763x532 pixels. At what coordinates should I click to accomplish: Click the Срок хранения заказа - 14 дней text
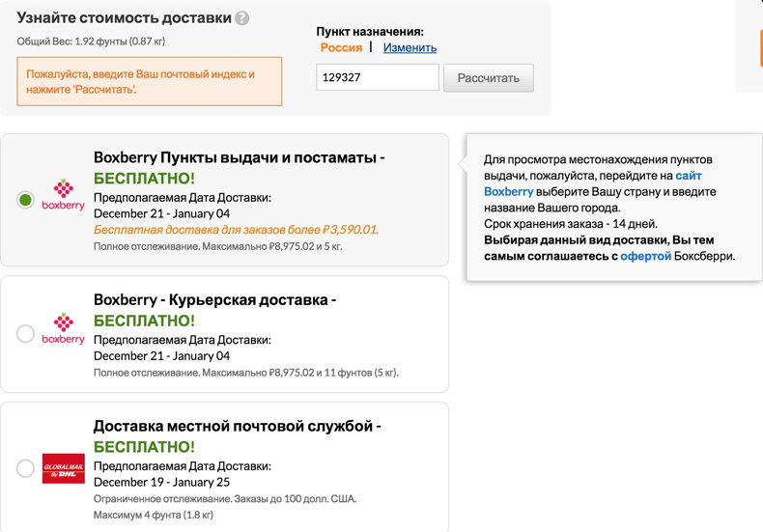[x=570, y=224]
